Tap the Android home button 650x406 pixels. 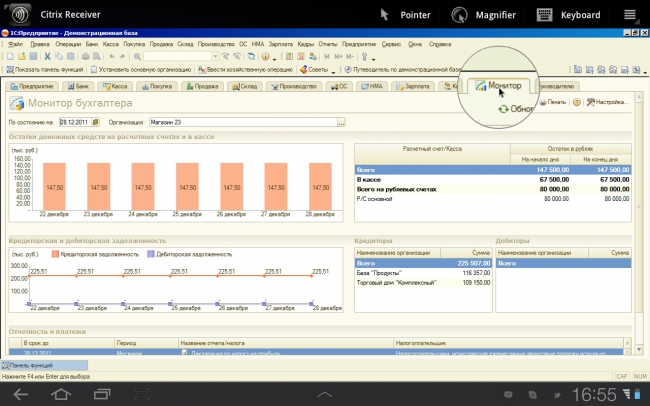[x=61, y=394]
